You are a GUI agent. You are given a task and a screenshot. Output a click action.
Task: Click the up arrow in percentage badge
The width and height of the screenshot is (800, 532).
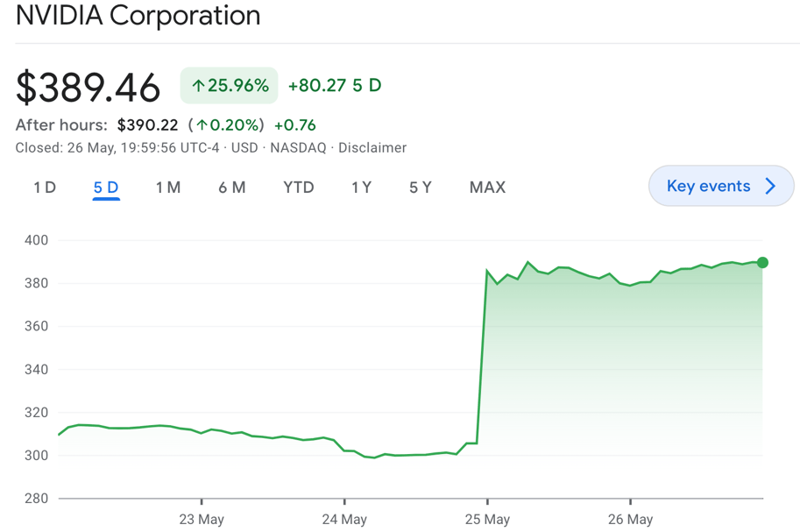(x=198, y=86)
